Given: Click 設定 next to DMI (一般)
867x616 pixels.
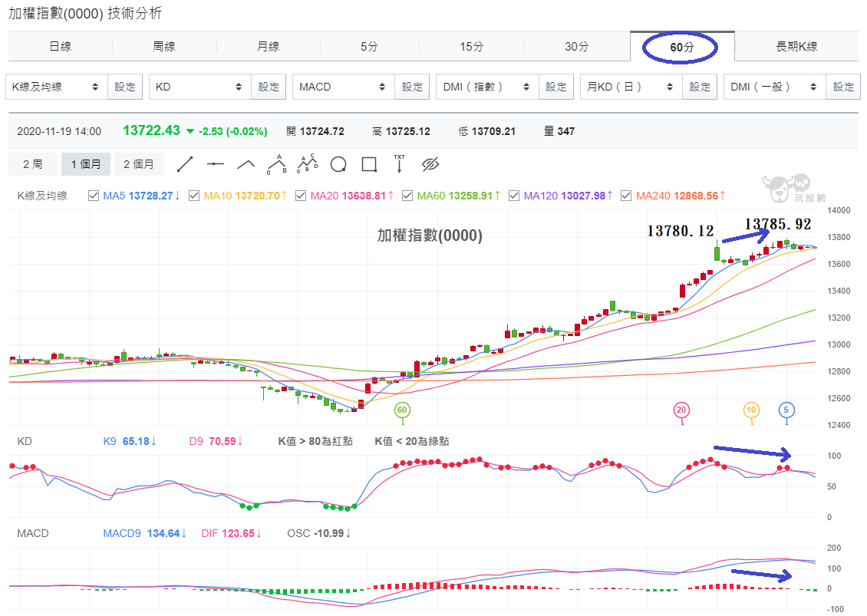Looking at the screenshot, I should coord(843,87).
